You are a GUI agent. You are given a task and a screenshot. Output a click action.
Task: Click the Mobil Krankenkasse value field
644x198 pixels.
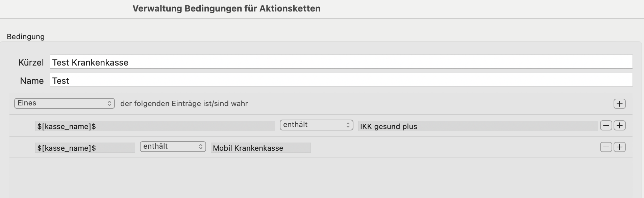[x=261, y=148]
